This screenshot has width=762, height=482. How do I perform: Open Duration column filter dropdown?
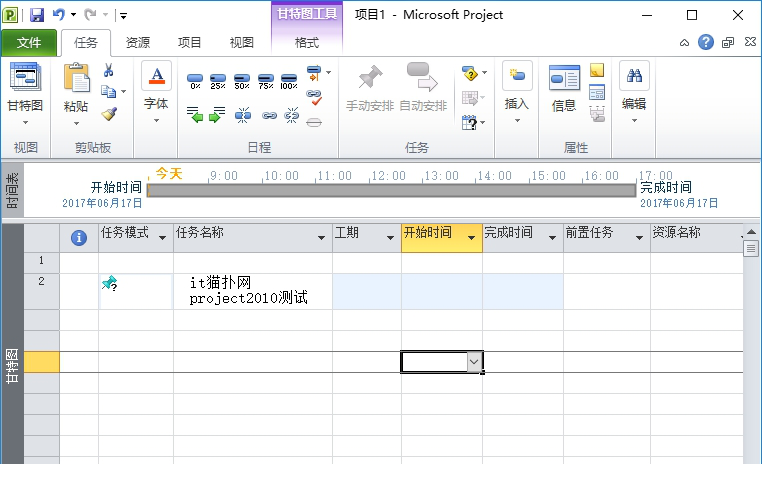(390, 238)
